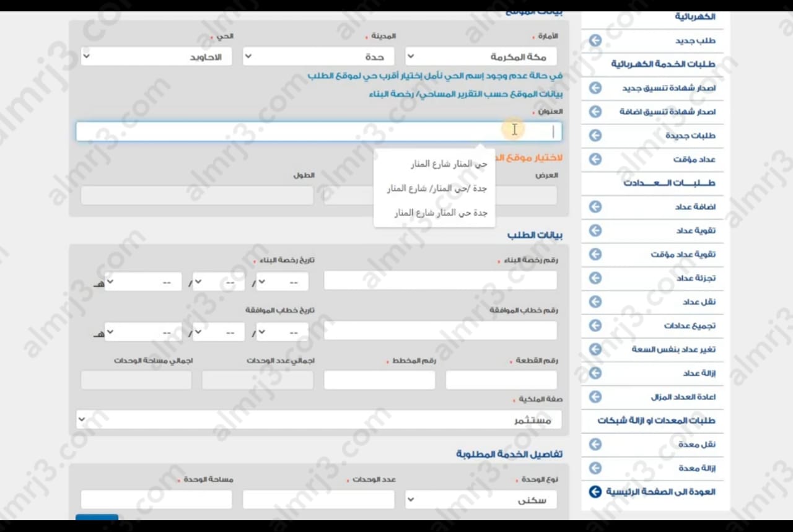Click the arrow icon beside إزالة عداد
The width and height of the screenshot is (793, 532).
[595, 373]
